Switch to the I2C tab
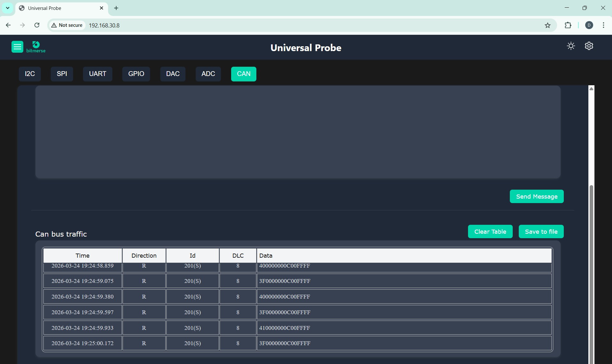612x364 pixels. pyautogui.click(x=30, y=74)
